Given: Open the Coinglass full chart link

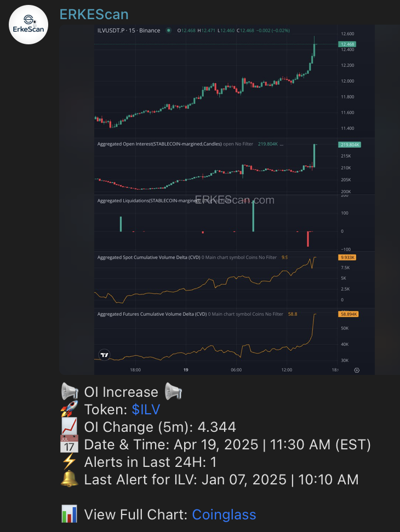Looking at the screenshot, I should click(224, 514).
